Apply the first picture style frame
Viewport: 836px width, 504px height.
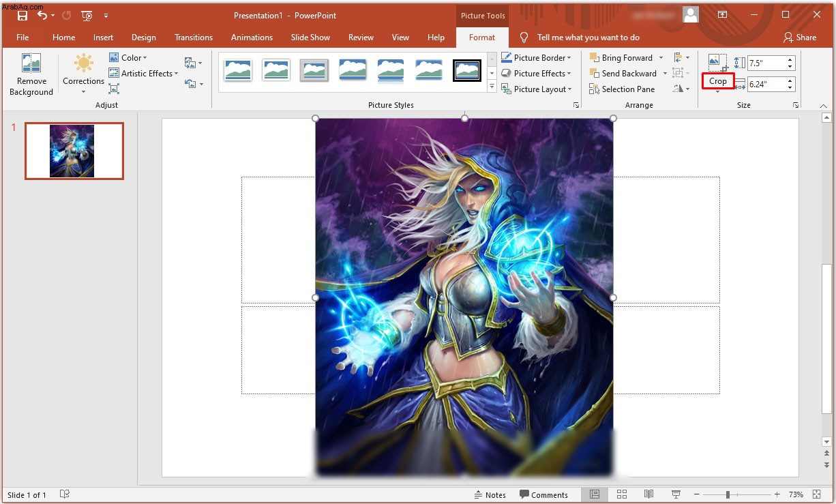pos(238,70)
